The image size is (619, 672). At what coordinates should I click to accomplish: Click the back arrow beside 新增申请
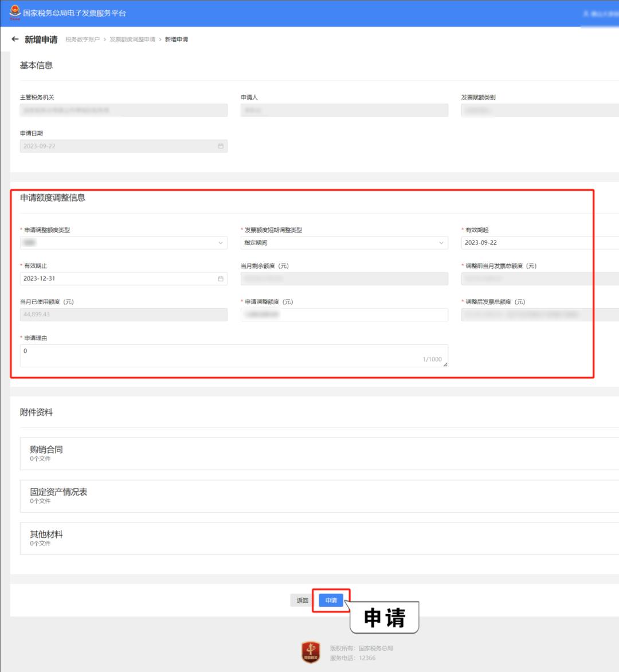[15, 39]
